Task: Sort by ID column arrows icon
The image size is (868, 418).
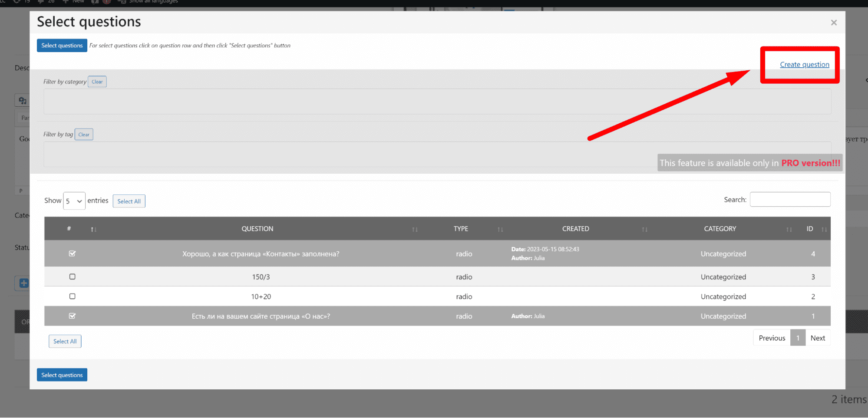Action: coord(824,229)
